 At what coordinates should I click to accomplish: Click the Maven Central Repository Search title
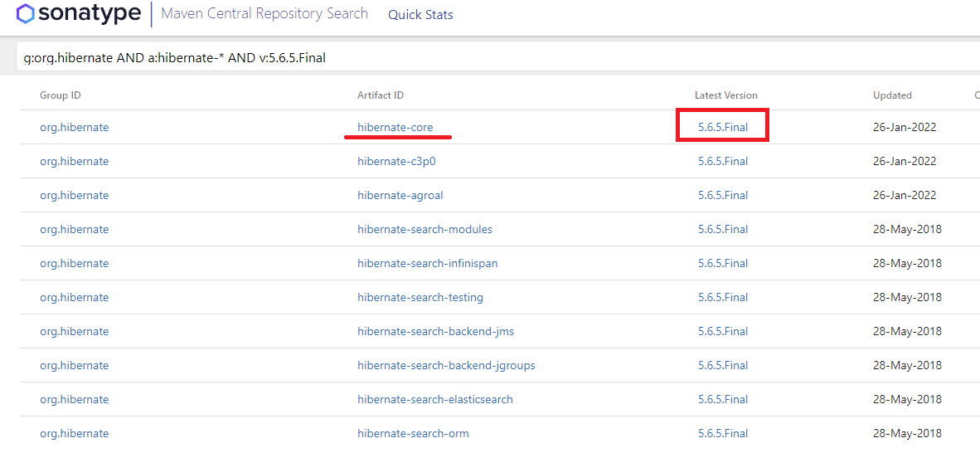tap(264, 13)
